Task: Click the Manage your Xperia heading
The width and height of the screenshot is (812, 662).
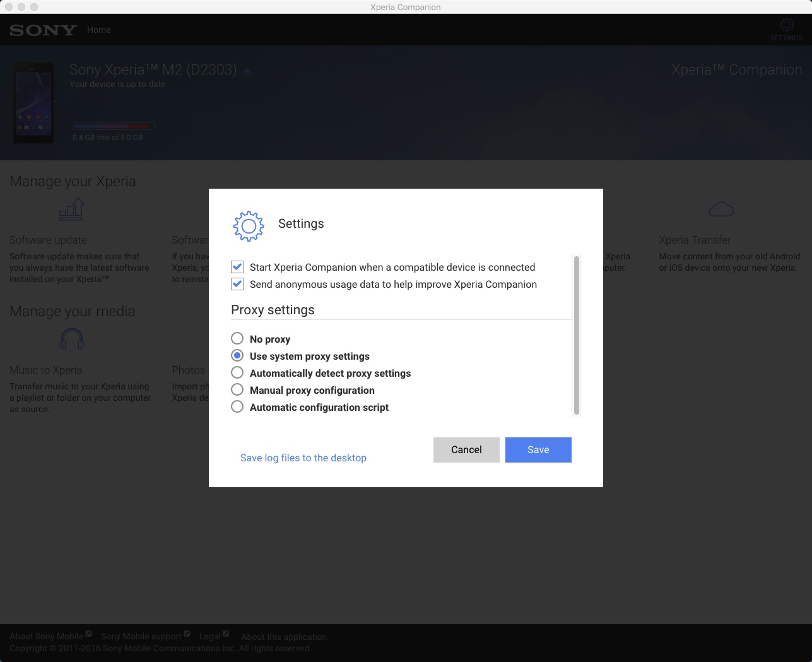Action: pyautogui.click(x=73, y=182)
